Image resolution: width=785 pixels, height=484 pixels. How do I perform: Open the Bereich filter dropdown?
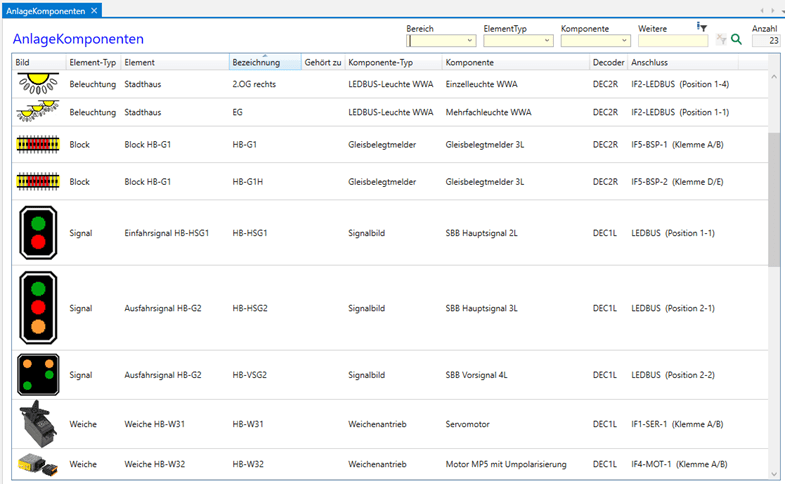coord(469,41)
